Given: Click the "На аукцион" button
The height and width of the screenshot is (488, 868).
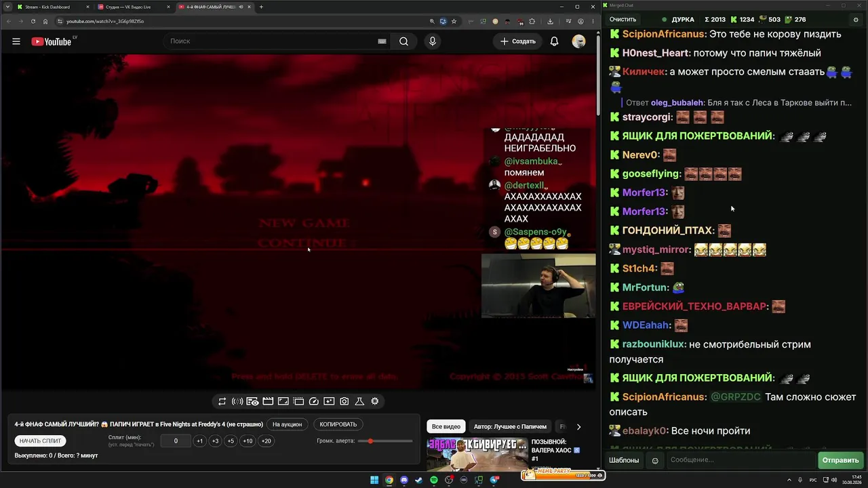Looking at the screenshot, I should click(287, 424).
